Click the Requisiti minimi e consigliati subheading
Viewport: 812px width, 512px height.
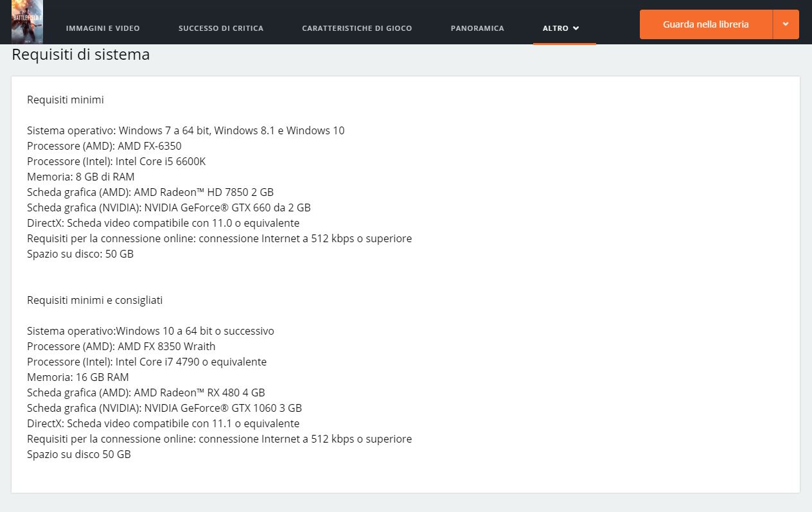[x=94, y=300]
